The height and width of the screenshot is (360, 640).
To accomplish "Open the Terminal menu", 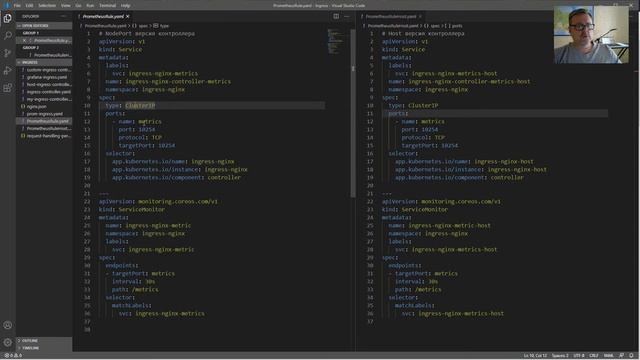I will coord(107,6).
